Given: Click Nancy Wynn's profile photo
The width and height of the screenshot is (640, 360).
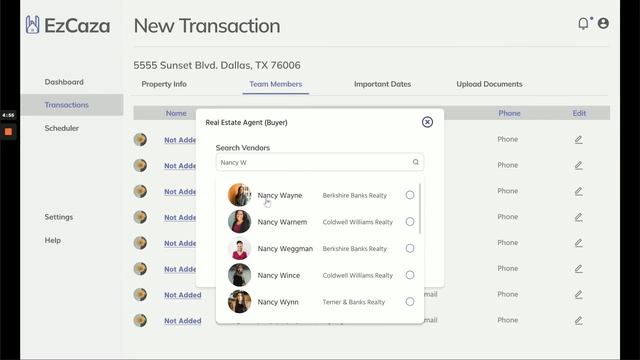Looking at the screenshot, I should (239, 302).
